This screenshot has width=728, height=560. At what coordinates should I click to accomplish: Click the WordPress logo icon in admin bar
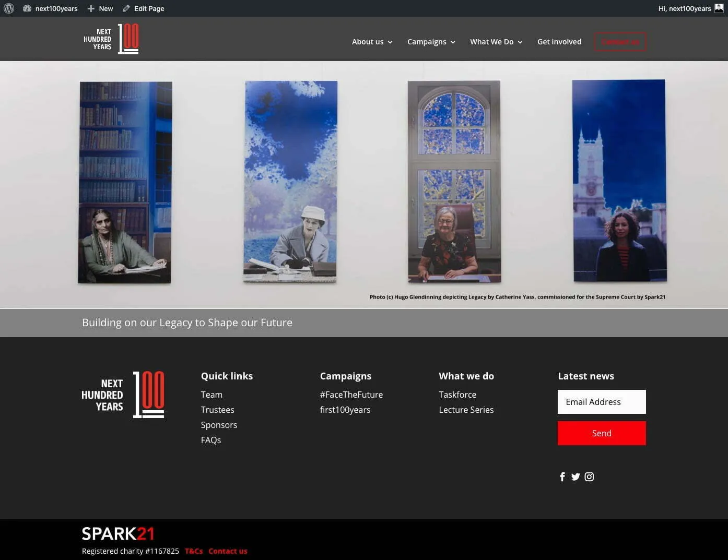(x=9, y=8)
